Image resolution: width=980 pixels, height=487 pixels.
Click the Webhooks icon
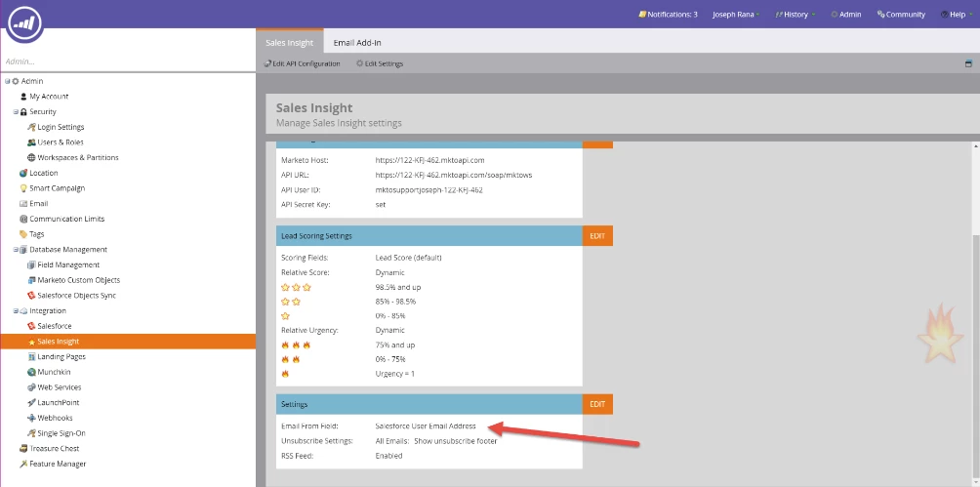[31, 419]
